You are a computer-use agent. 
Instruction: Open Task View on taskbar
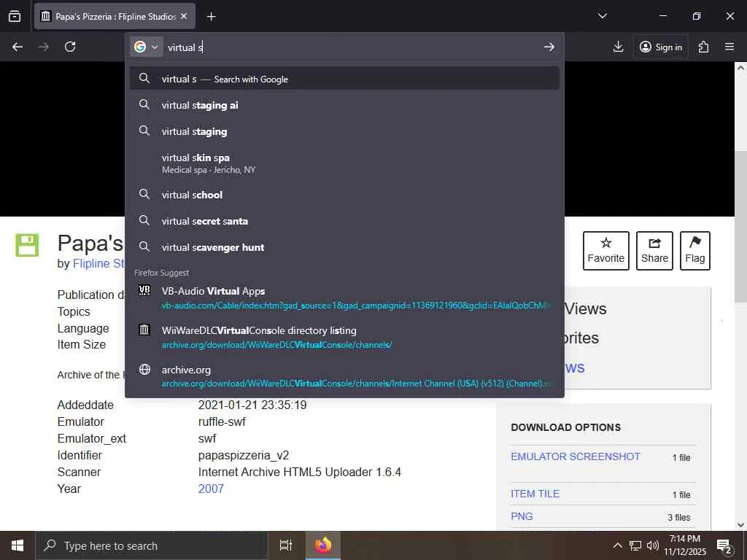285,545
